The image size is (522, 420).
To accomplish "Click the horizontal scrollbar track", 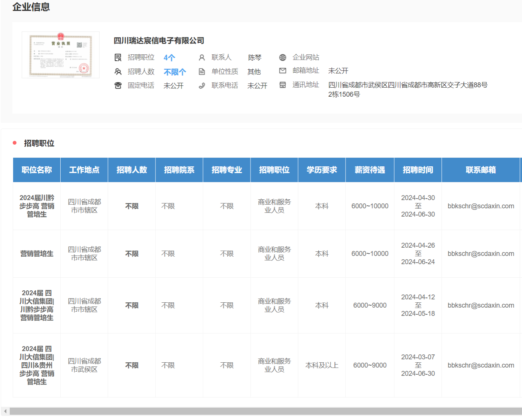I will click(x=262, y=411).
